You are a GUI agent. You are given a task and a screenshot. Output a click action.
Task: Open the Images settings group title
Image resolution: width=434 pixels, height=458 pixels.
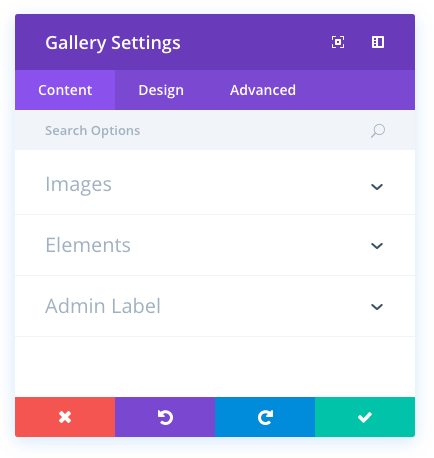click(78, 184)
